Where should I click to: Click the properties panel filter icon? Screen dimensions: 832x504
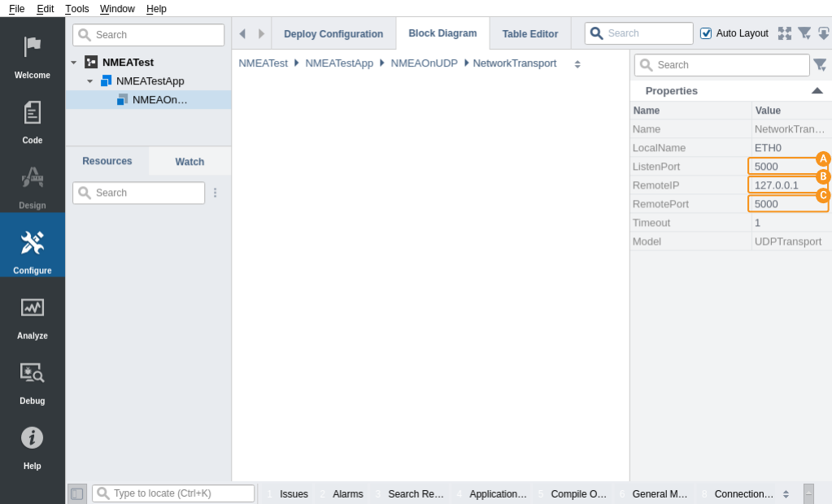(820, 65)
